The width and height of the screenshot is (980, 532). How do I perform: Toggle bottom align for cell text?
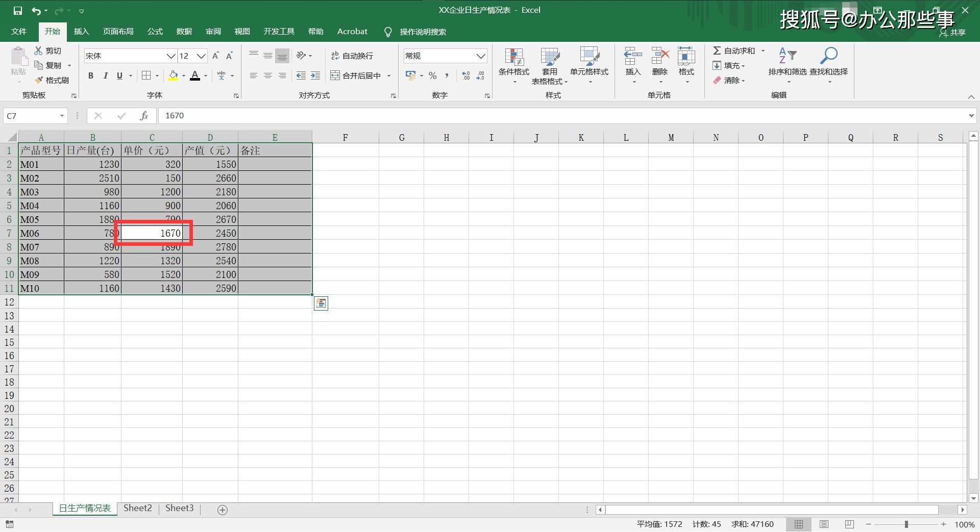tap(282, 56)
